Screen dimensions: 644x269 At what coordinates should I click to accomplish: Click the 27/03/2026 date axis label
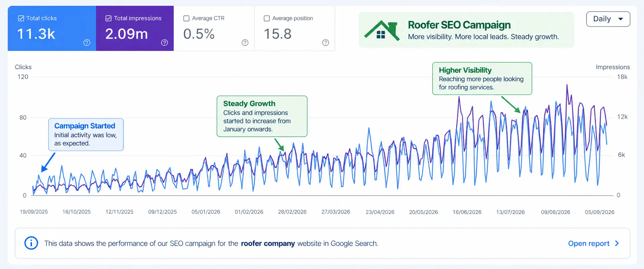[336, 212]
